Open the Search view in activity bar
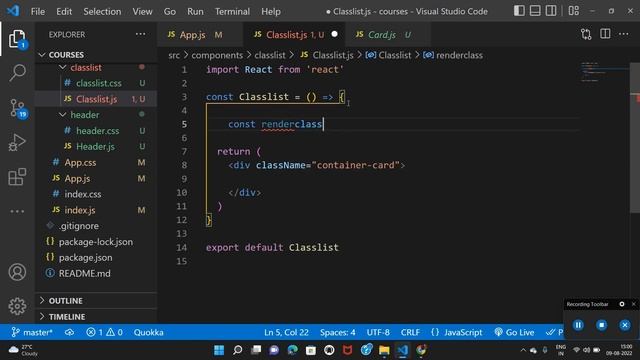640x360 pixels. [17, 73]
